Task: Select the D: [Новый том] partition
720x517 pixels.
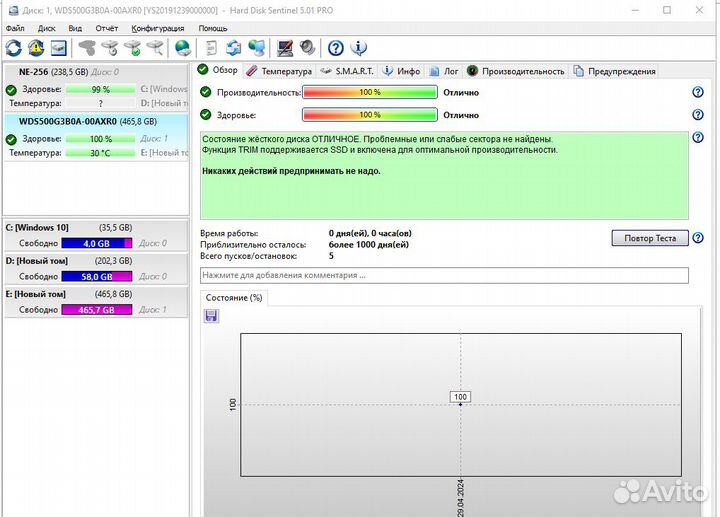Action: [x=96, y=269]
